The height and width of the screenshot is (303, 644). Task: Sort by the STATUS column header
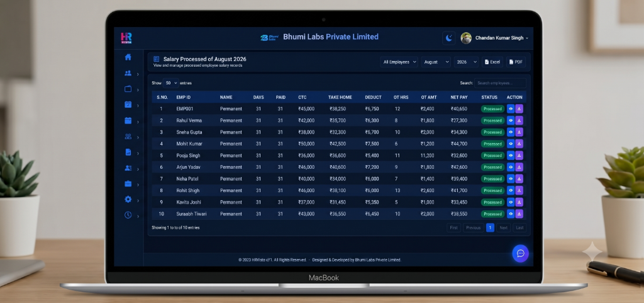coord(489,98)
